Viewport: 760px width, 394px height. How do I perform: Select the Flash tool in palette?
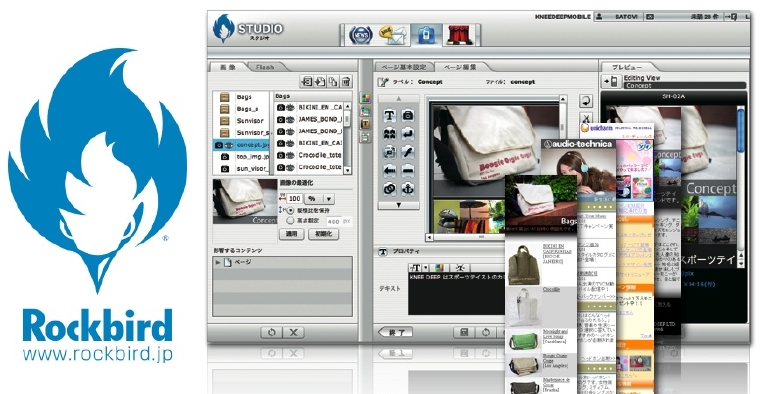point(408,152)
